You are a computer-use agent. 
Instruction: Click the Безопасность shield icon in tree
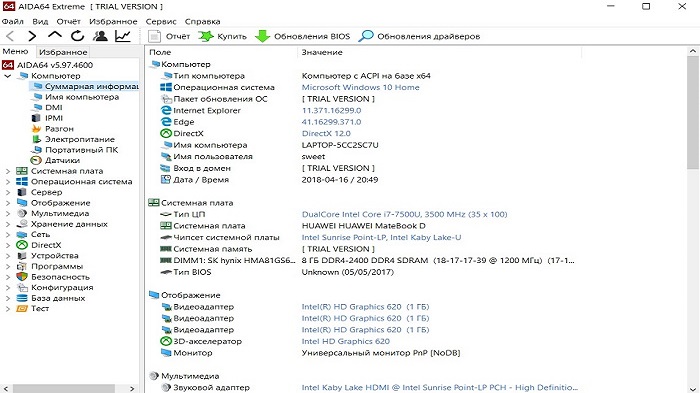click(x=21, y=277)
